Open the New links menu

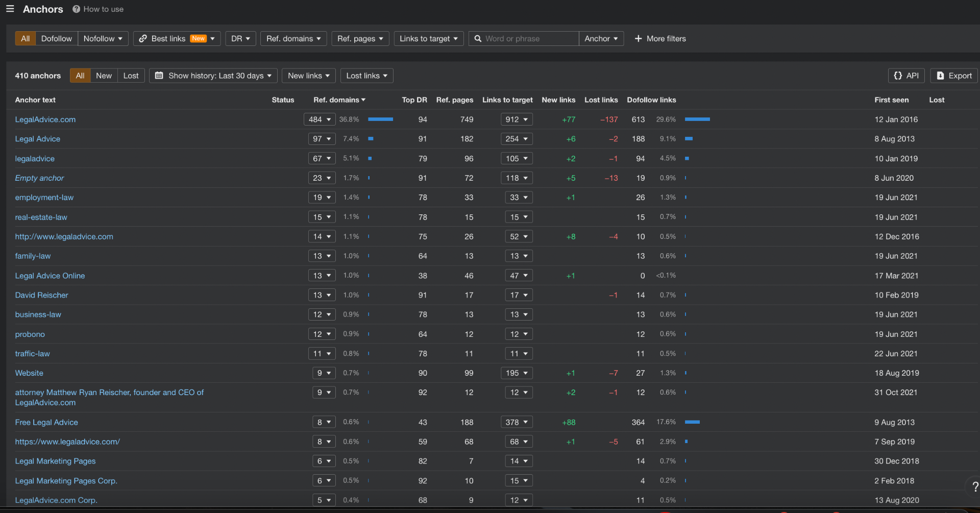pyautogui.click(x=309, y=76)
